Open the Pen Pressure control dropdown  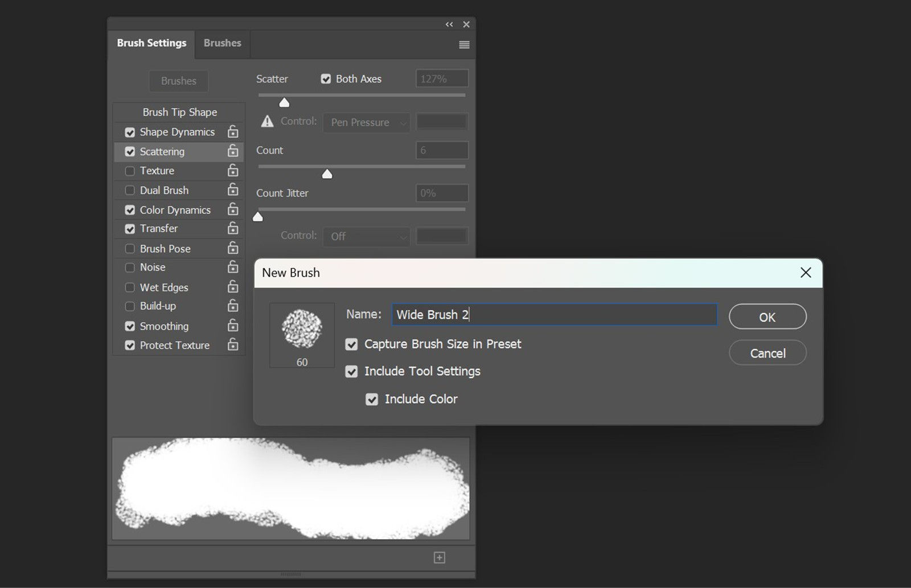366,122
